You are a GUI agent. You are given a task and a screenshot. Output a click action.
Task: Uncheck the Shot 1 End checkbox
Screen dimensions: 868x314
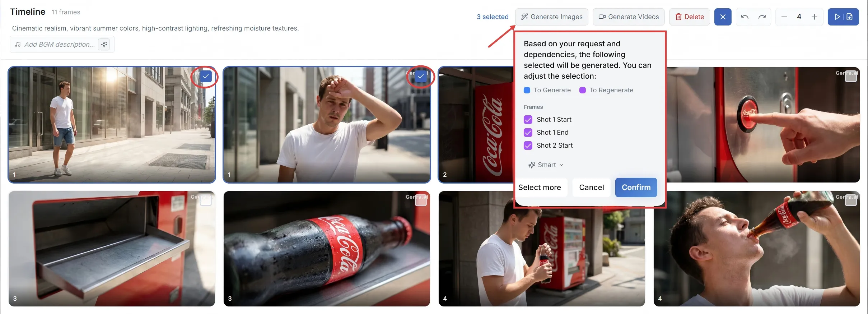pyautogui.click(x=528, y=133)
